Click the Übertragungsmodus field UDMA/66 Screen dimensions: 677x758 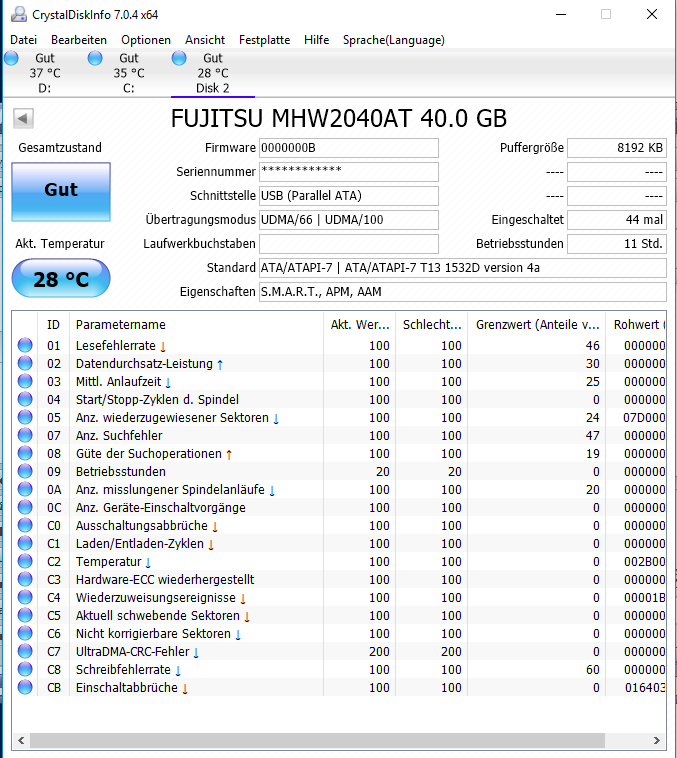click(349, 220)
